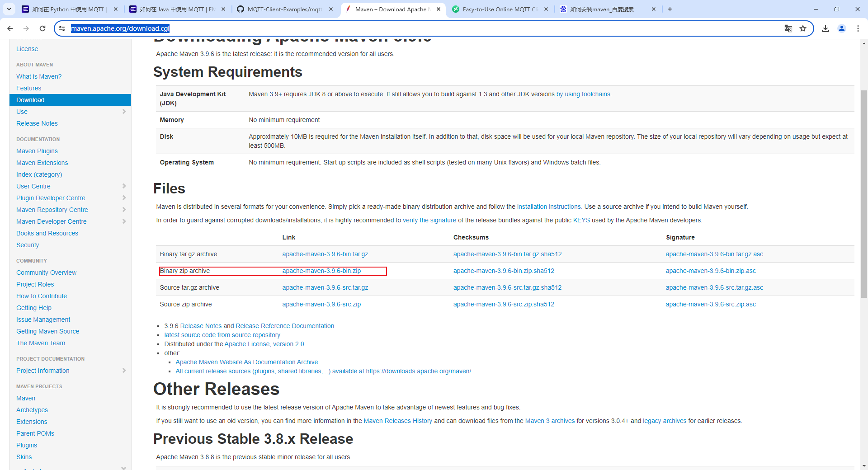868x470 pixels.
Task: Close the MQTT-Client-Examples GitHub tab
Action: tap(331, 9)
